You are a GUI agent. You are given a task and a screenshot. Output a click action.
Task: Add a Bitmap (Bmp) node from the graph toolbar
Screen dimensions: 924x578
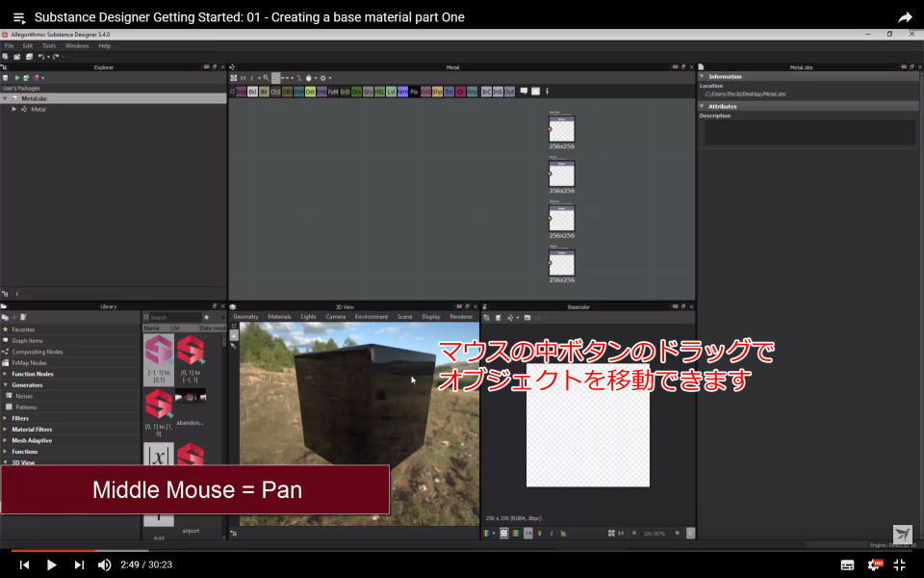241,92
